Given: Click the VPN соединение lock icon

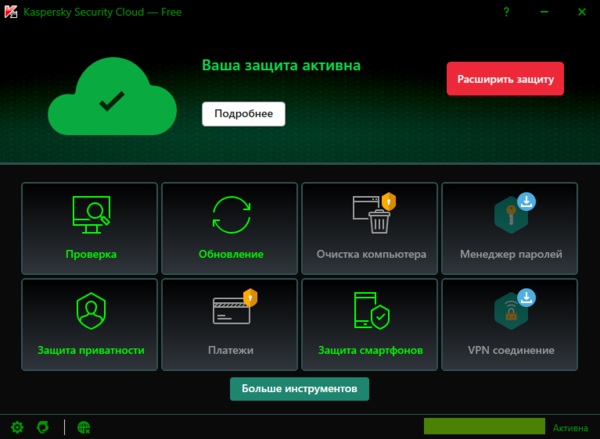Looking at the screenshot, I should tap(511, 311).
